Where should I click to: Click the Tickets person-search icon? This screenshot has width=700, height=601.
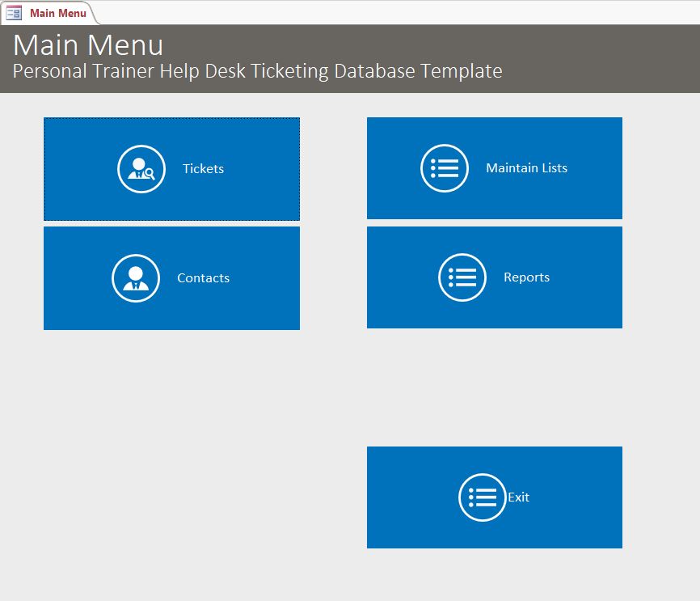(141, 169)
